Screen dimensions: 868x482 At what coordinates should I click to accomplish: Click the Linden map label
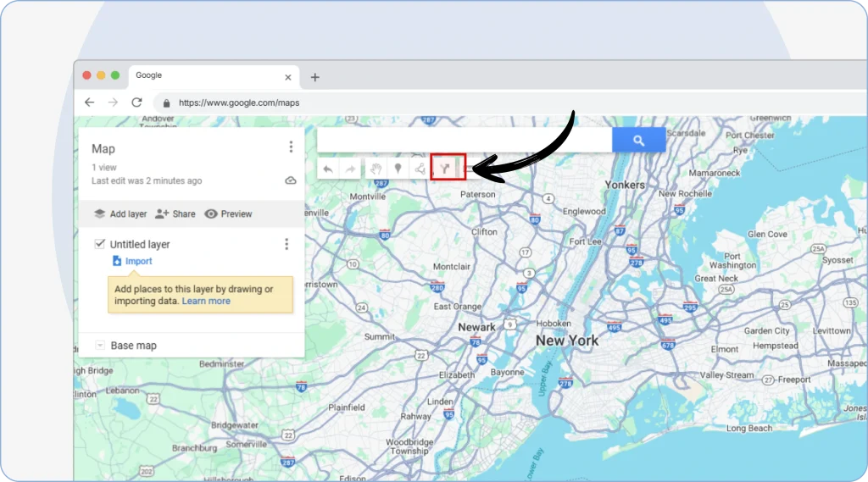pos(440,402)
